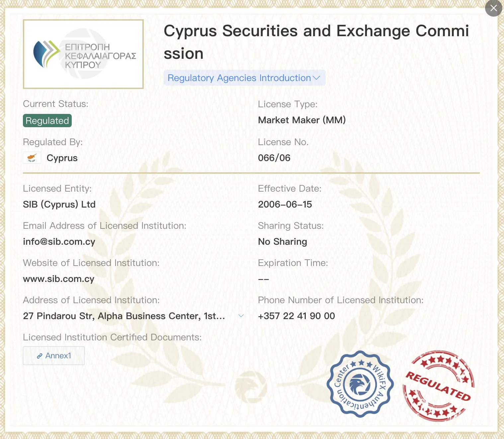Viewport: 504px width, 439px height.
Task: Click the Cyprus country name
Action: 62,158
